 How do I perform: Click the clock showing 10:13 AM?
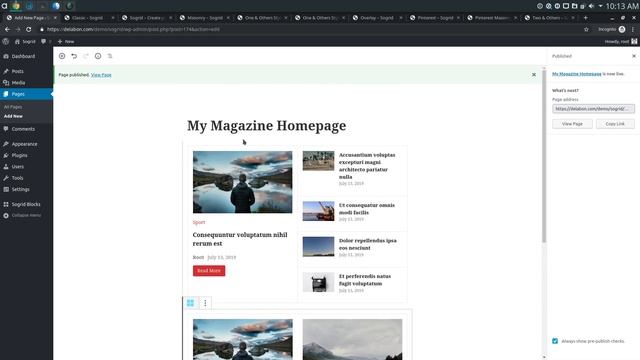click(x=622, y=6)
